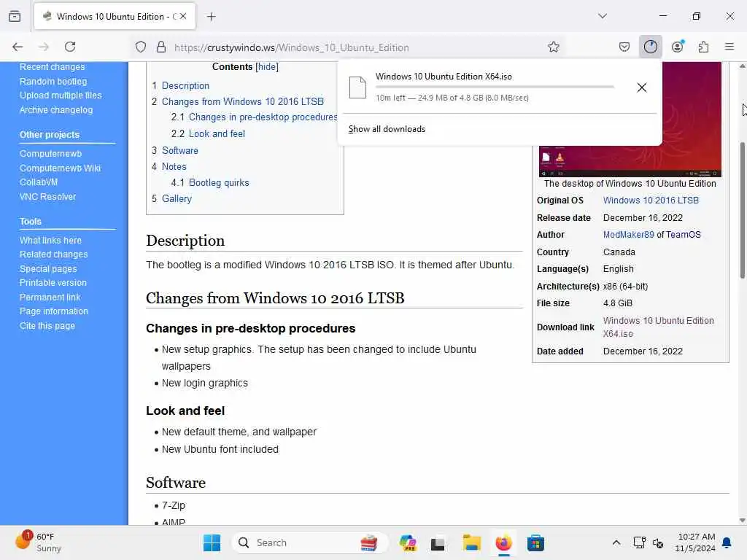This screenshot has height=560, width=747.
Task: Jump to Changes in pre-desktop procedures contents entry
Action: (263, 117)
